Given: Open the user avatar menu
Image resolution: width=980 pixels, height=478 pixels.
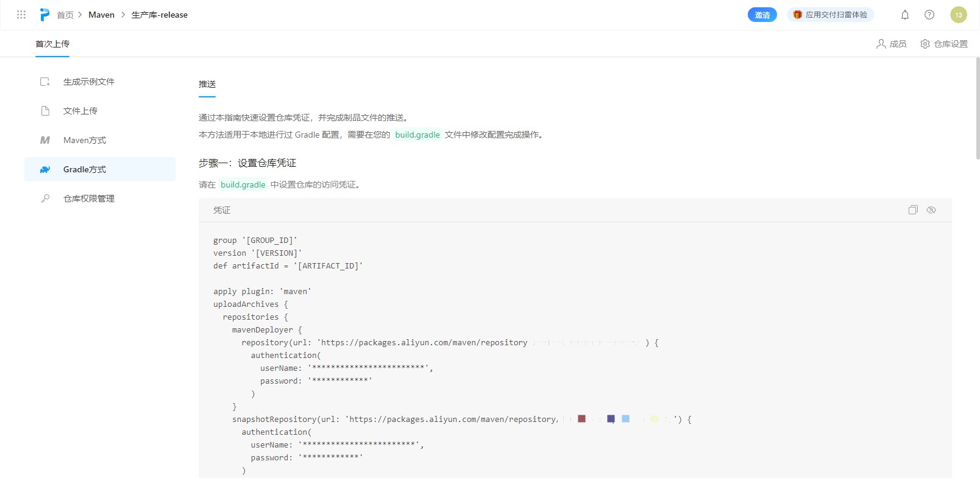Looking at the screenshot, I should tap(959, 15).
